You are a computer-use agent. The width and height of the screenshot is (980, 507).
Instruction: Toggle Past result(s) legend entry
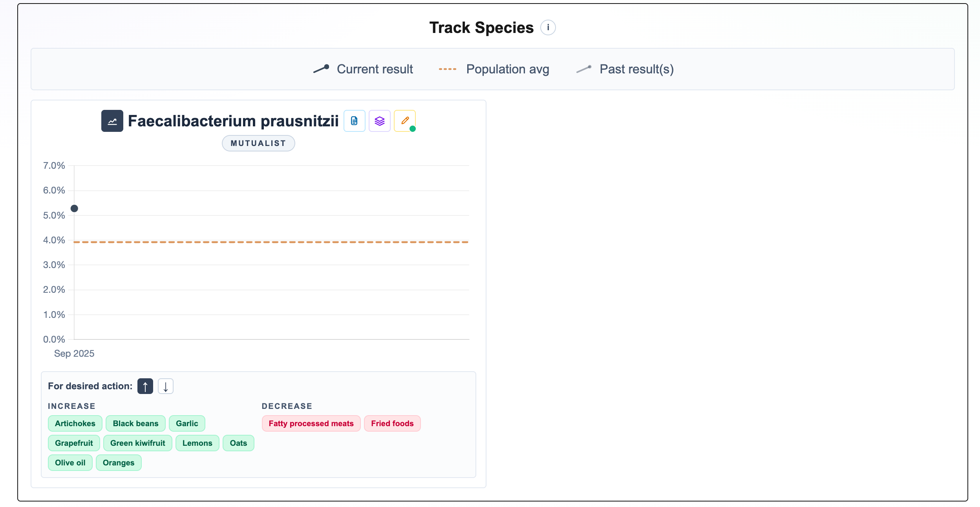(625, 69)
